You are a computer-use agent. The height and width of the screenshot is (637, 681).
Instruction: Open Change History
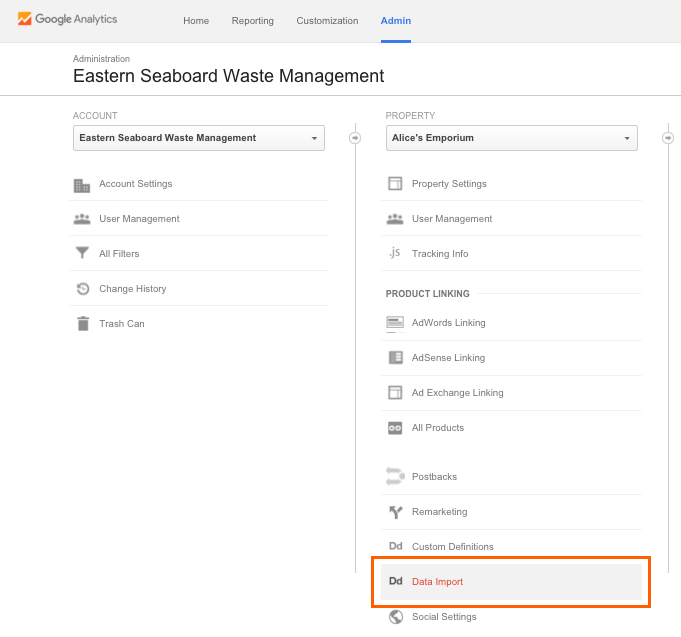(132, 289)
